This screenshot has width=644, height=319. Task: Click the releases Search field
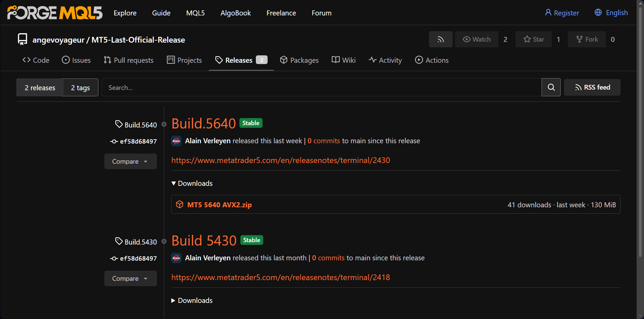pos(322,88)
